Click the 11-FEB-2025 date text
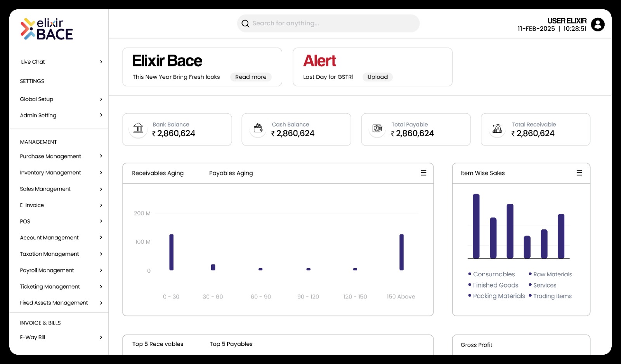This screenshot has width=621, height=364. 536,29
